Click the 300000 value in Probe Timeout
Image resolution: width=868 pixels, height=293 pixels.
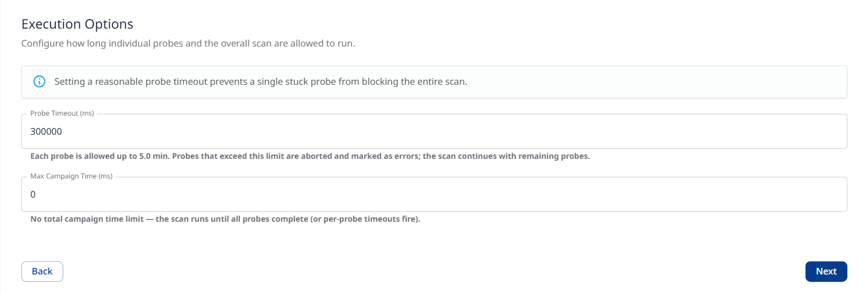(x=46, y=132)
